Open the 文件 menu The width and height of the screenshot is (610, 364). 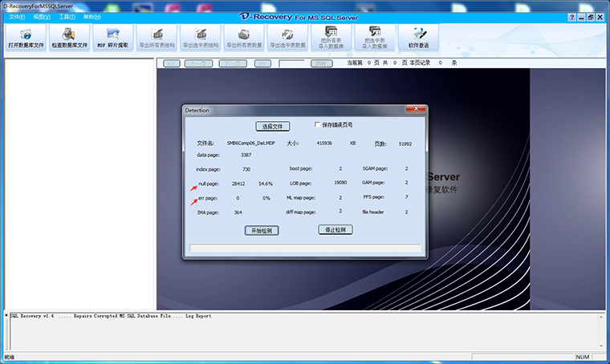(17, 17)
